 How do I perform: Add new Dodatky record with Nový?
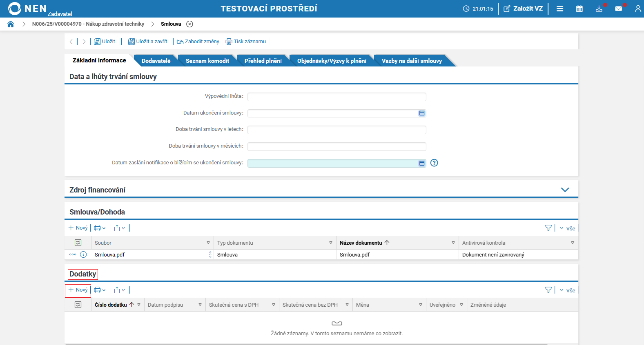(x=78, y=290)
